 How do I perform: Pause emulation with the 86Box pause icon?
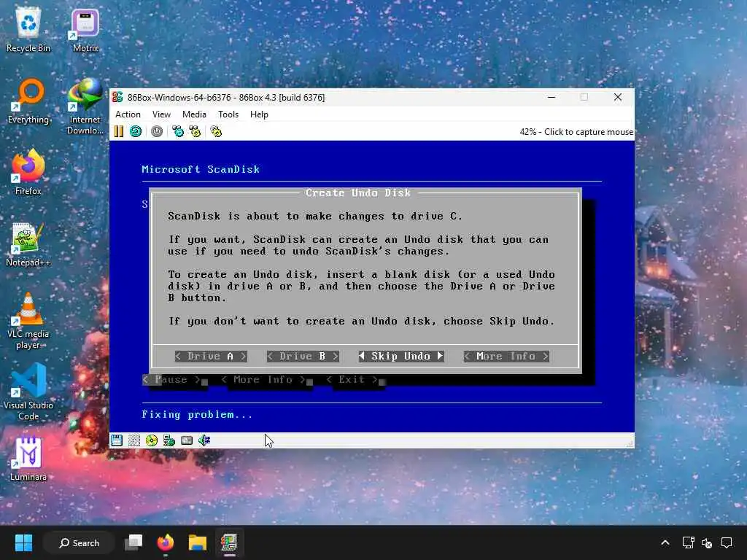[119, 131]
